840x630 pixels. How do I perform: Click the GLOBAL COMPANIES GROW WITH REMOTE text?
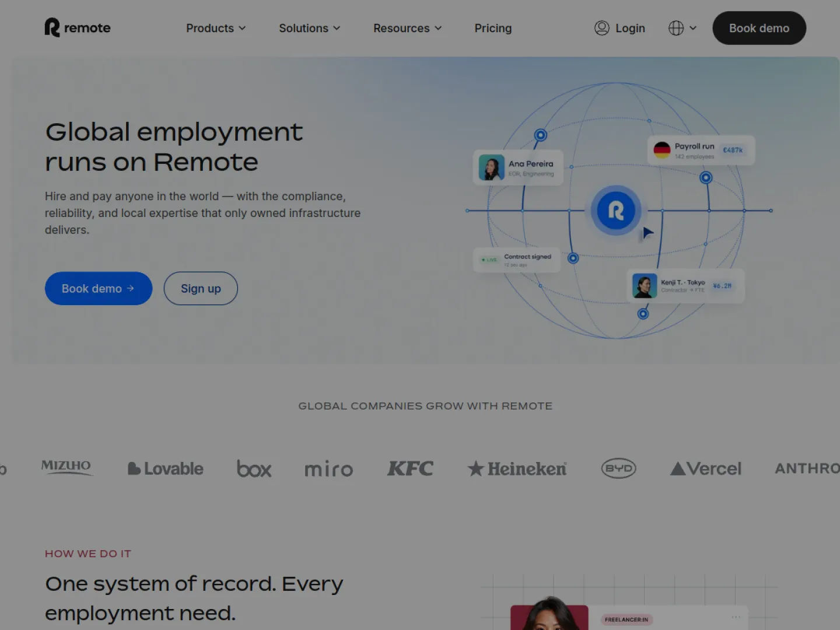click(x=425, y=406)
